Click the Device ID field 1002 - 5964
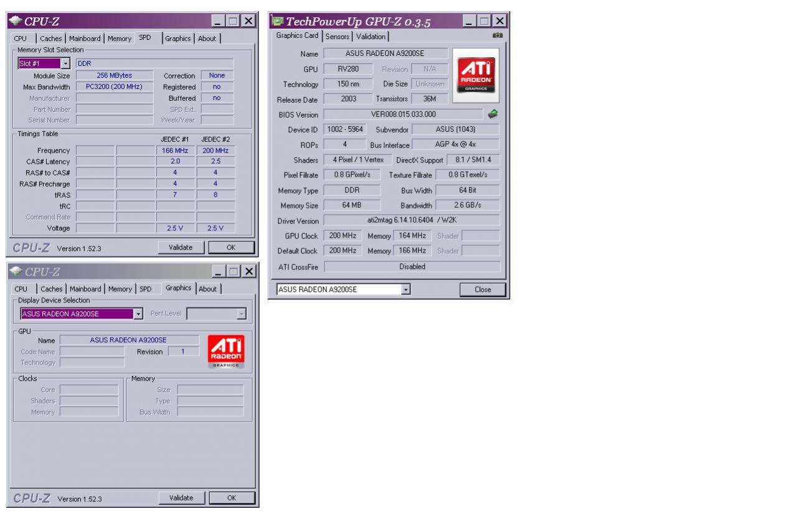Screen dimensions: 797x532 tap(345, 129)
